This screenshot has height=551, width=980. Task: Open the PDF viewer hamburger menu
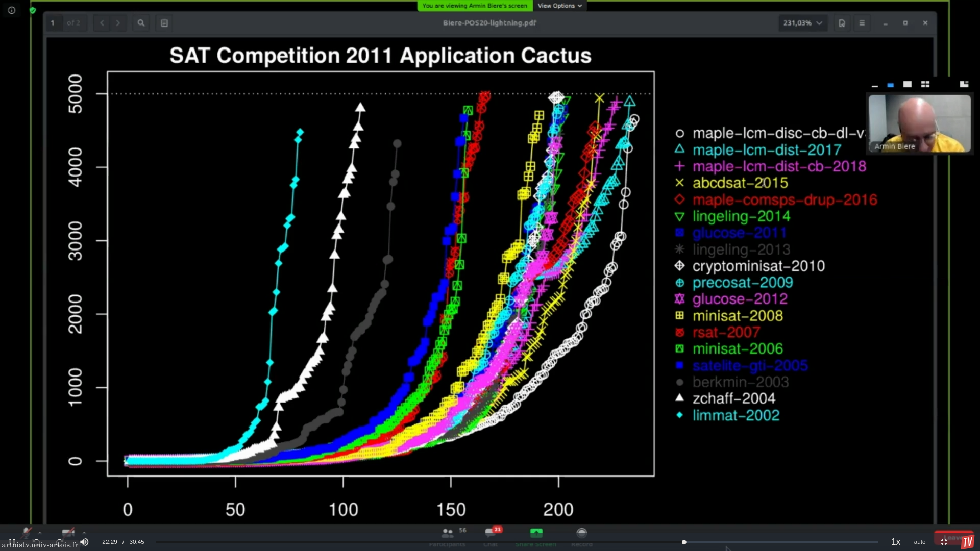coord(862,23)
